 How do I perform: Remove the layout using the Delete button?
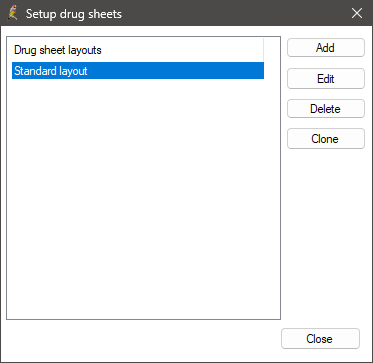coord(326,109)
